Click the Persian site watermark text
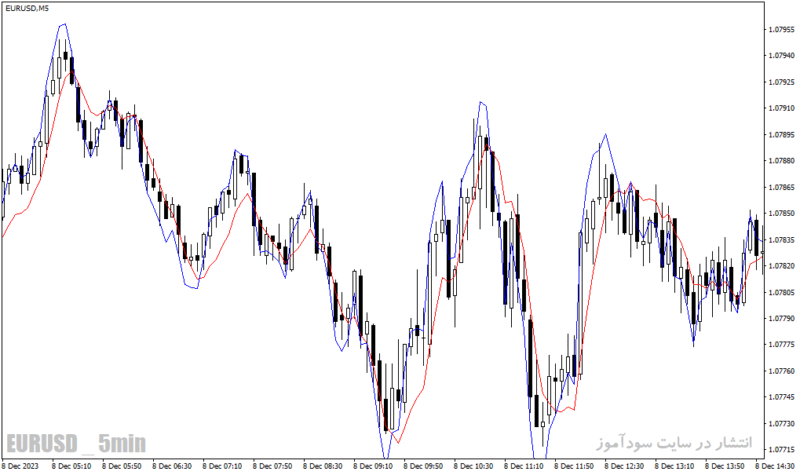800x475 pixels. pyautogui.click(x=674, y=442)
